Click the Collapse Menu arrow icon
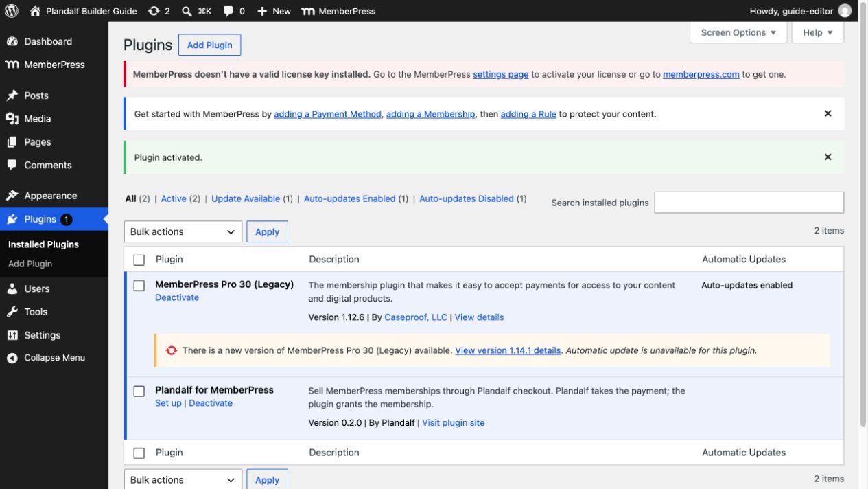The height and width of the screenshot is (489, 868). coord(12,358)
